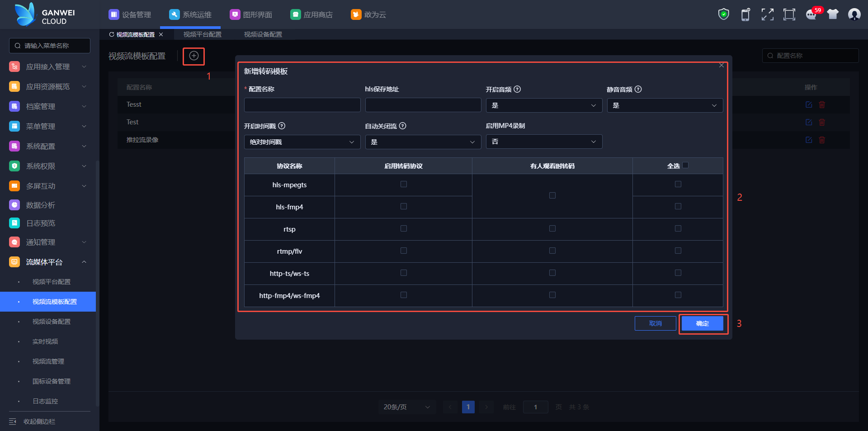Switch to the 视频平台配置 tab
The width and height of the screenshot is (868, 431).
coord(202,34)
